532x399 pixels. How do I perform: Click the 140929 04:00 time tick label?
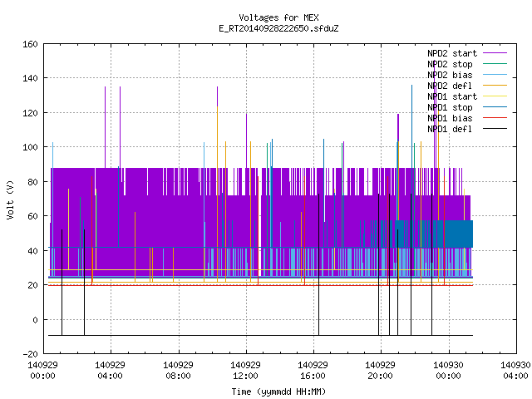(110, 371)
